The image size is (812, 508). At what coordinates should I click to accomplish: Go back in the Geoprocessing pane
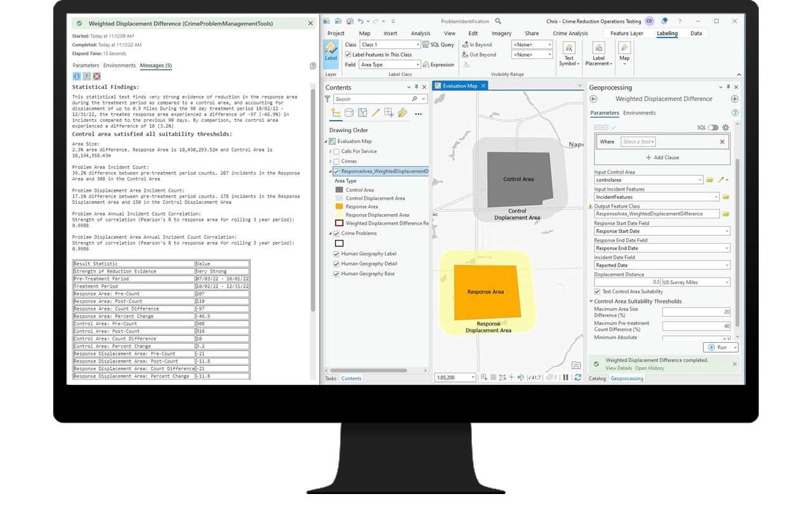[x=593, y=99]
